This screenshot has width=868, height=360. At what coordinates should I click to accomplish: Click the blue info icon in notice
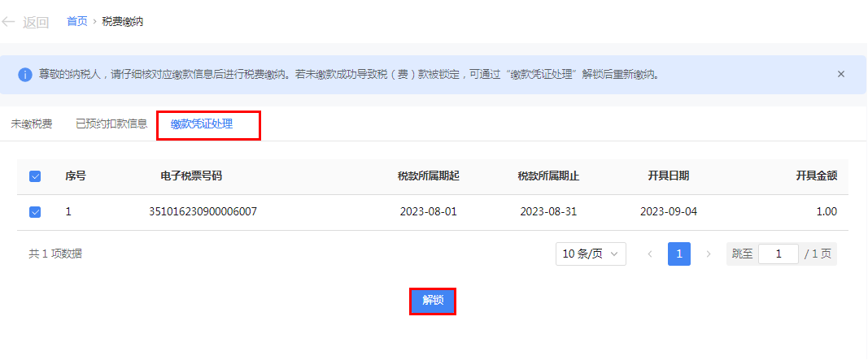click(25, 75)
